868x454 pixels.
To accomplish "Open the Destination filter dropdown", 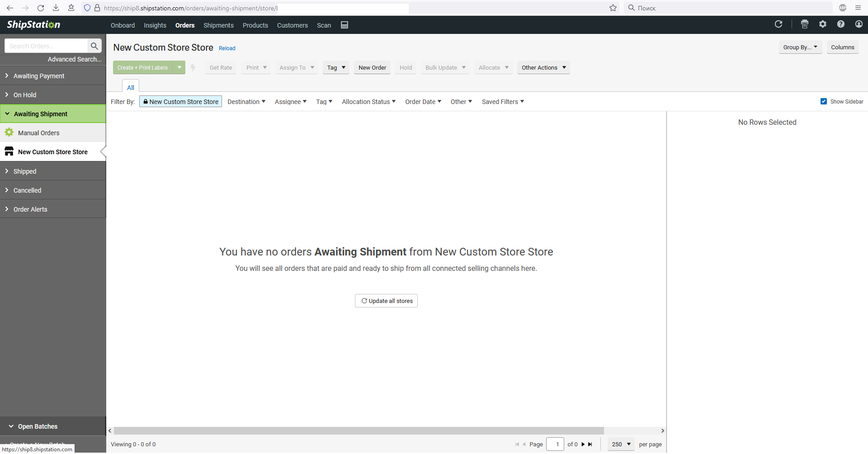I will [x=246, y=102].
